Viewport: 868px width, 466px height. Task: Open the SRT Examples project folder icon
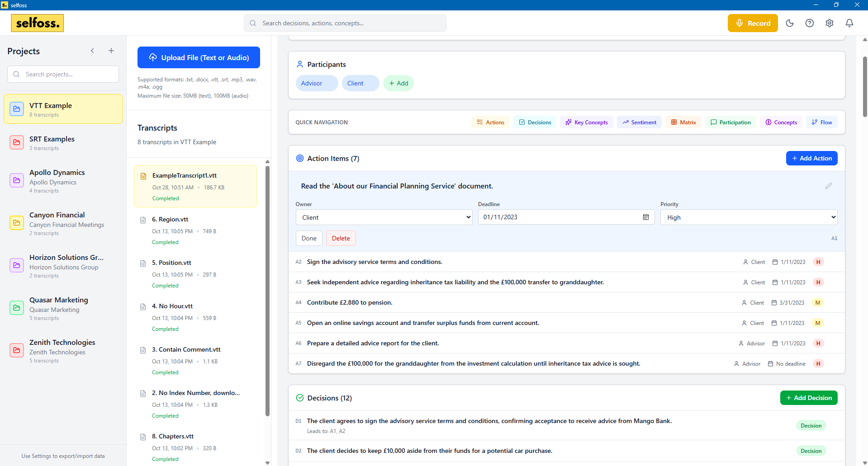tap(17, 142)
